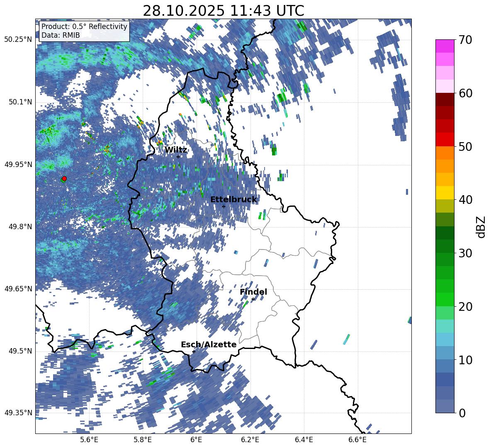The width and height of the screenshot is (491, 448).
Task: Click the Ettelbruck city label
Action: (233, 200)
